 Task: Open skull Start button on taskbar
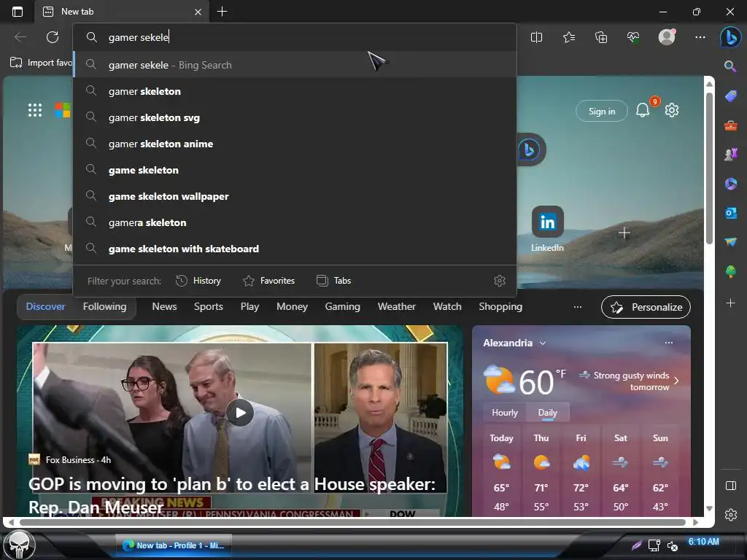pos(18,545)
